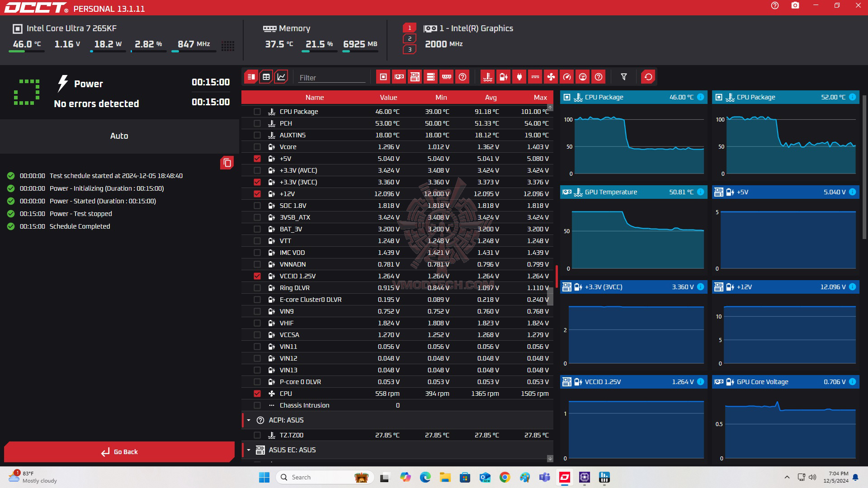Uncheck the CPU fan rpm checkbox
This screenshot has height=488, width=868.
(257, 394)
